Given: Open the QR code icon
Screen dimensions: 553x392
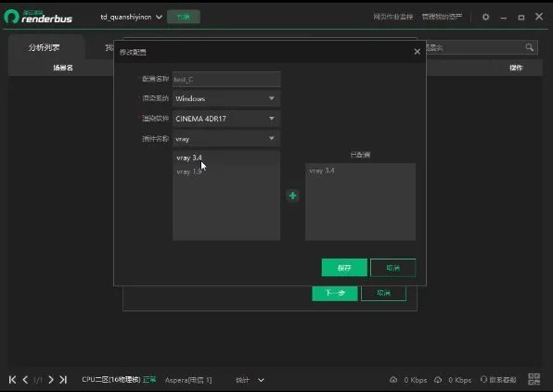Looking at the screenshot, I should click(534, 379).
